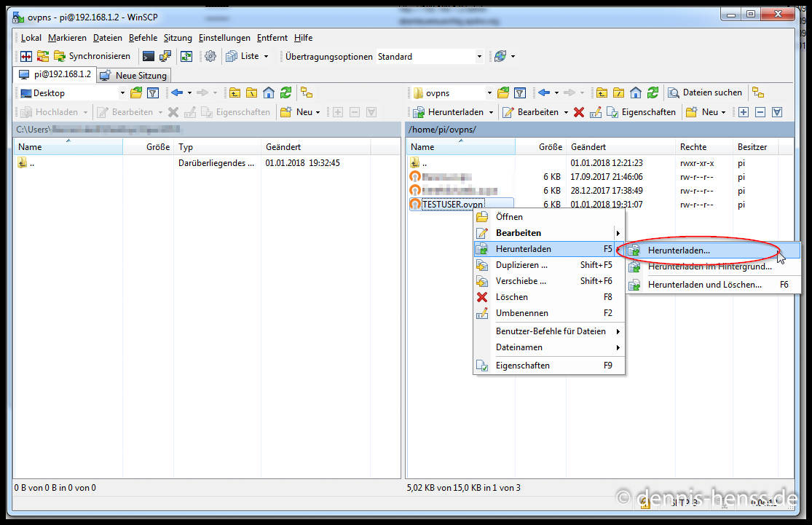812x525 pixels.
Task: Go back in the local panel
Action: coord(177,92)
